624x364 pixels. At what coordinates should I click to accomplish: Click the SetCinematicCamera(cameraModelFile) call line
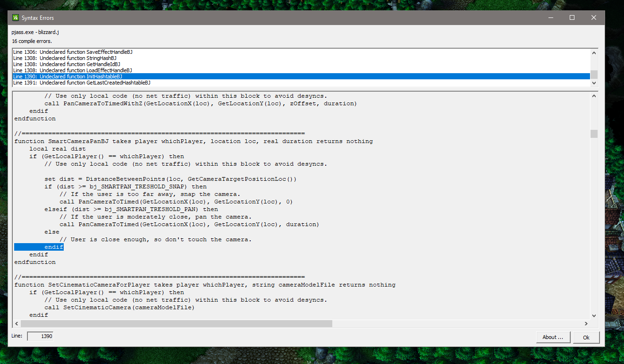tap(119, 307)
